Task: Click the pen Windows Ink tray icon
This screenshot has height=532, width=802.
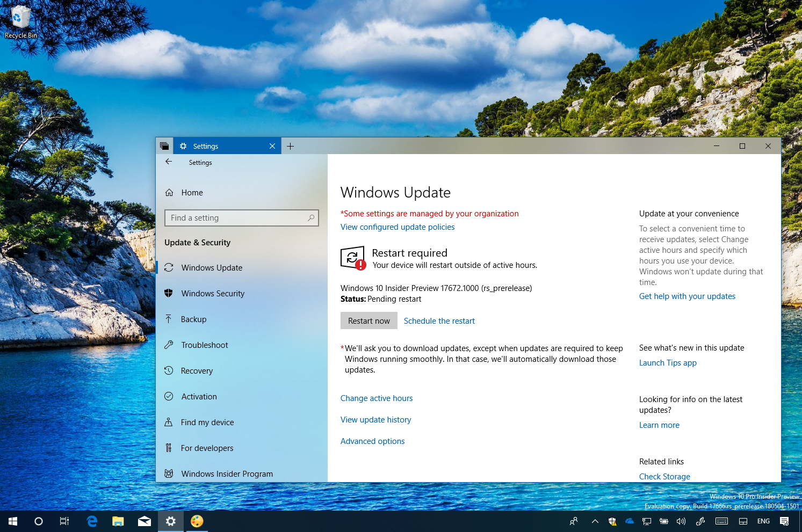Action: [x=700, y=521]
